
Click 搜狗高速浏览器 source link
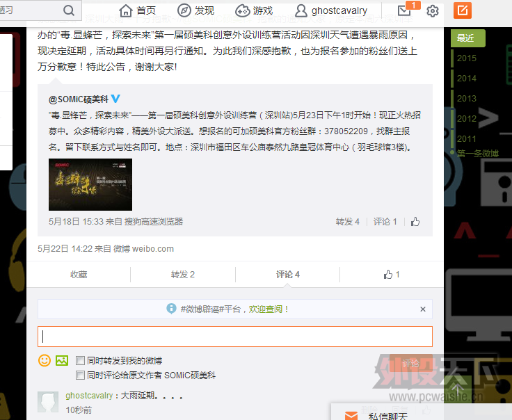click(154, 222)
